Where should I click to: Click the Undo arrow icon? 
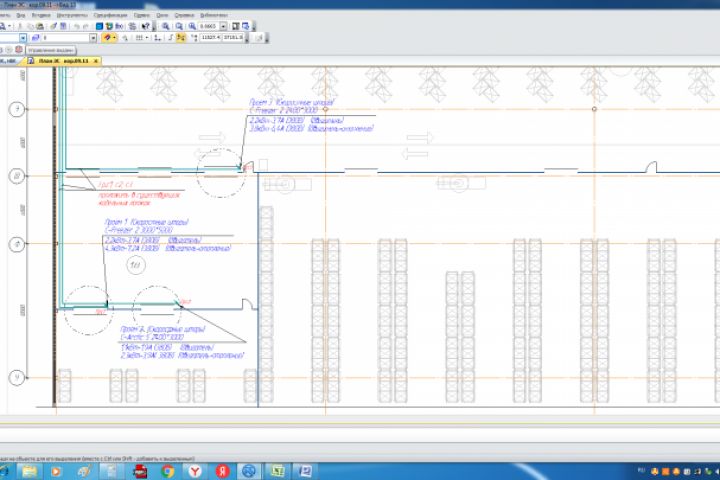tap(76, 26)
